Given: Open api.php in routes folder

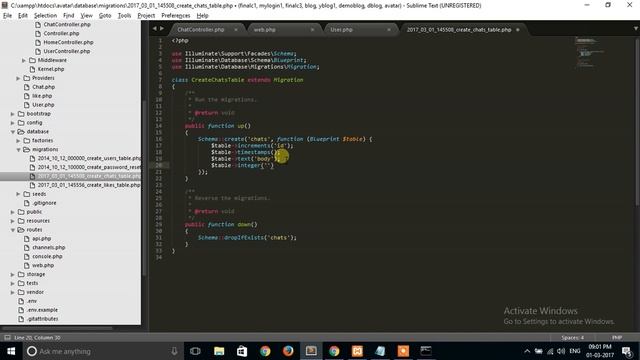Looking at the screenshot, I should (x=42, y=238).
